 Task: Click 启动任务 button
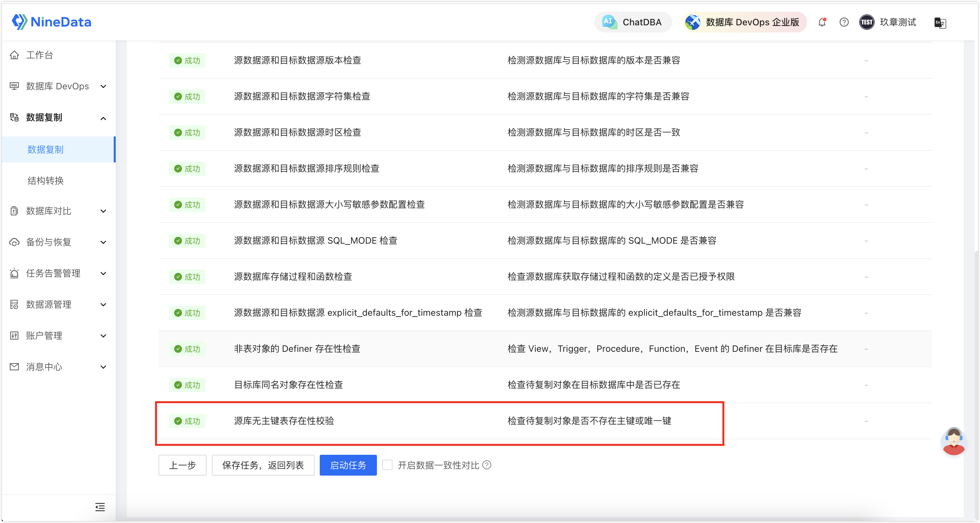(348, 465)
